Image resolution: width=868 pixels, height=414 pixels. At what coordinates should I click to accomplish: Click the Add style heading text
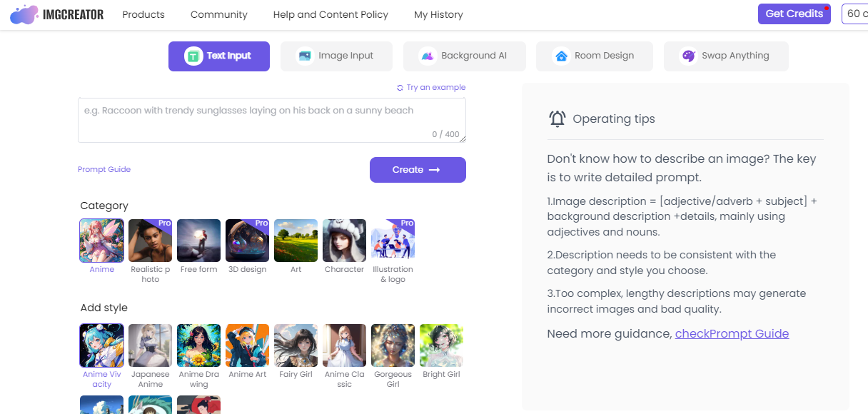104,308
